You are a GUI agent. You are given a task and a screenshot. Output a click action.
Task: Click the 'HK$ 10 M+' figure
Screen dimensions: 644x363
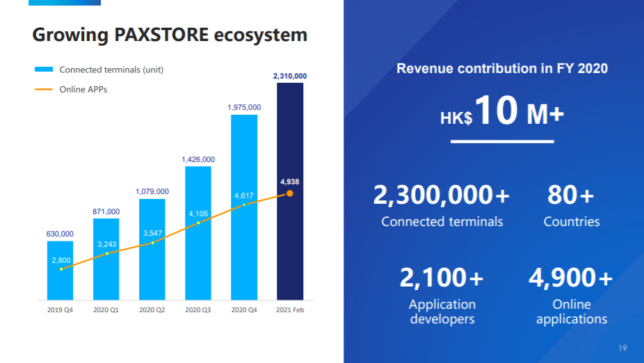tap(502, 111)
